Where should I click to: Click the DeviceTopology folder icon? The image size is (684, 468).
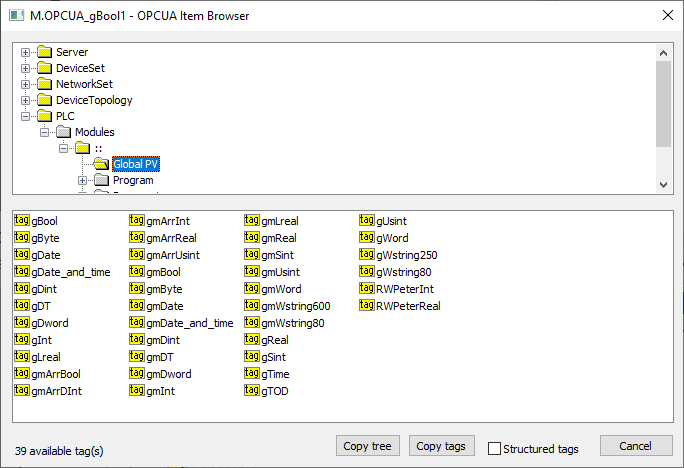[44, 100]
